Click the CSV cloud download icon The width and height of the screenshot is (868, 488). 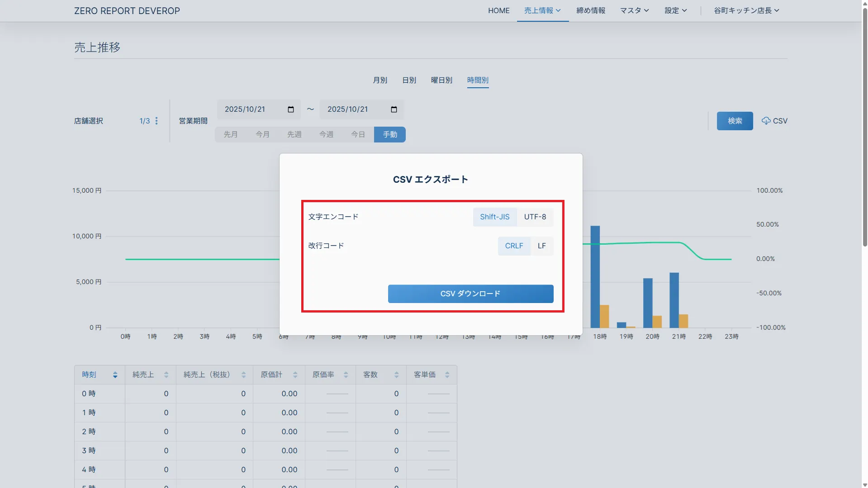(x=766, y=121)
